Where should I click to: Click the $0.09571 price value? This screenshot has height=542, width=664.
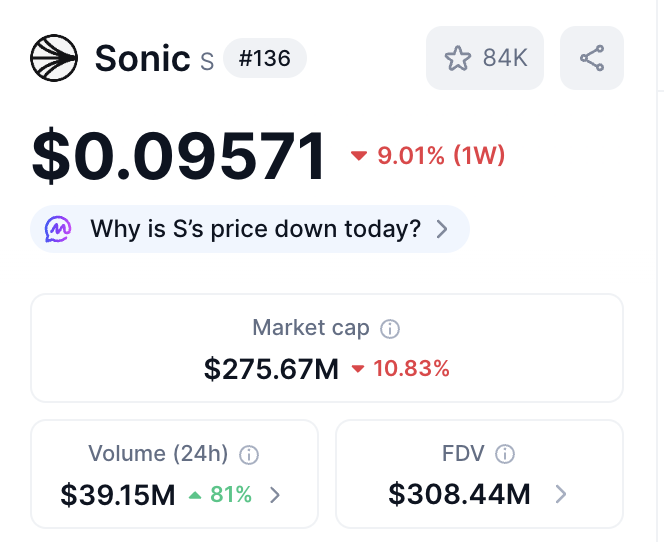[180, 155]
